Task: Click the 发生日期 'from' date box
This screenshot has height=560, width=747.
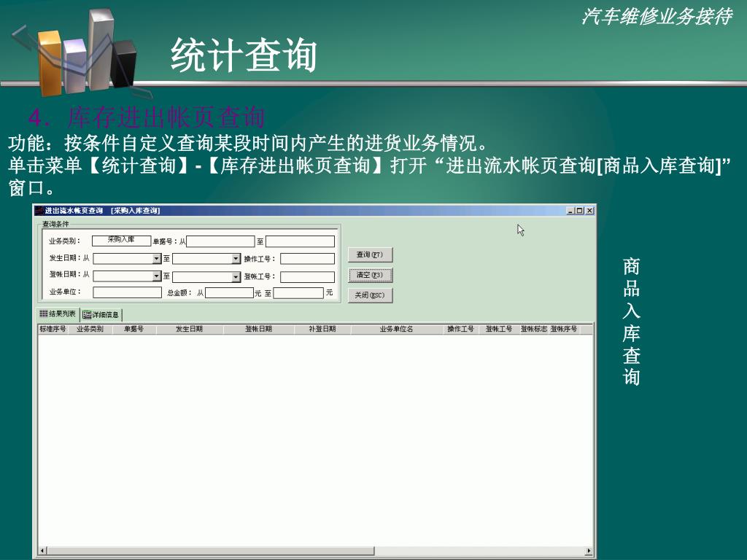Action: tap(127, 259)
